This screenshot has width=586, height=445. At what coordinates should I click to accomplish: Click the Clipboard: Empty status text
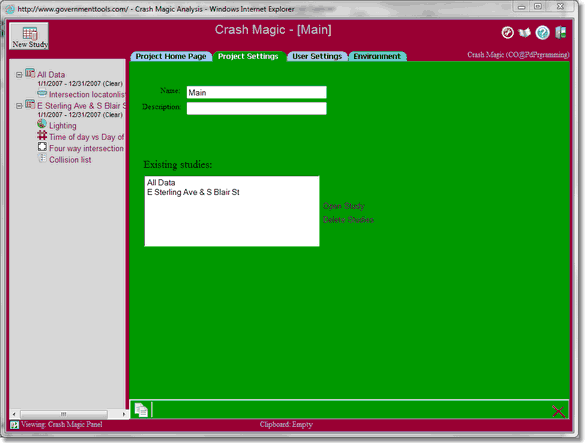pos(286,424)
